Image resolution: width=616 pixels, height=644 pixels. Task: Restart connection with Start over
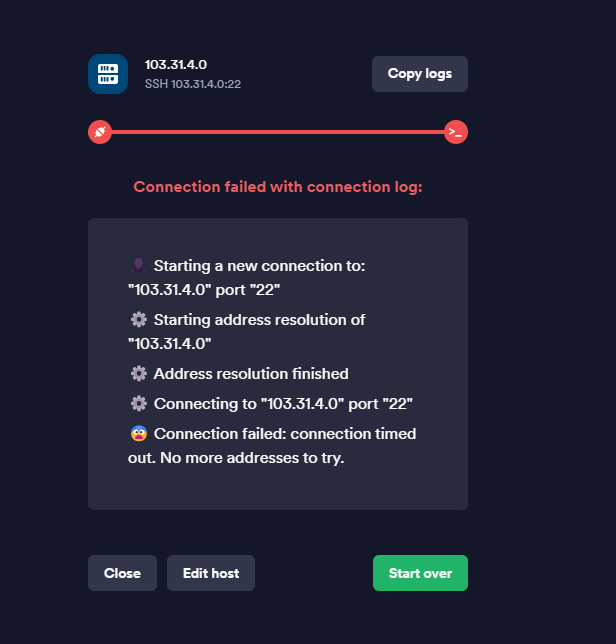(x=420, y=573)
